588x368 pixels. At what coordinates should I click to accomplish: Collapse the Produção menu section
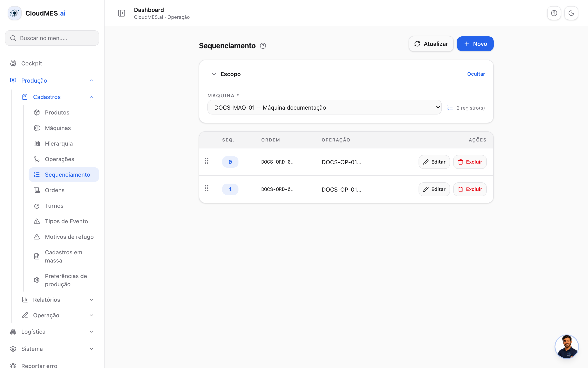click(52, 81)
